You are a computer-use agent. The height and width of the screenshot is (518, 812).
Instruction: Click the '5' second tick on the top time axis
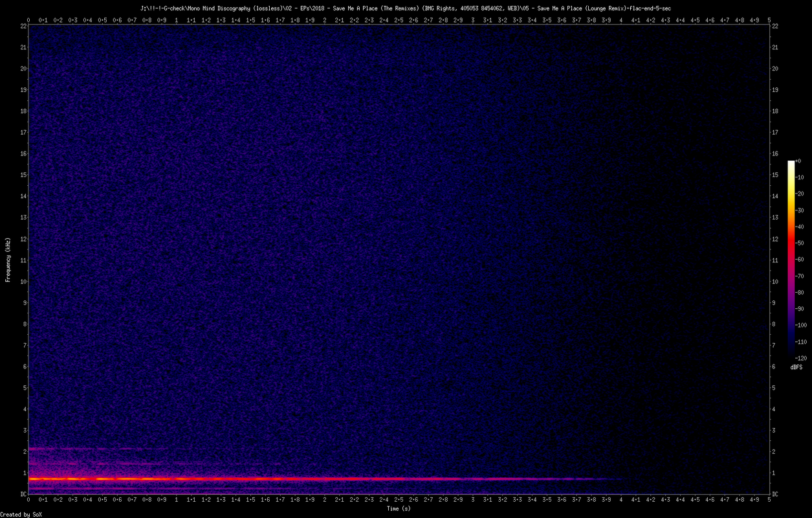[x=769, y=20]
